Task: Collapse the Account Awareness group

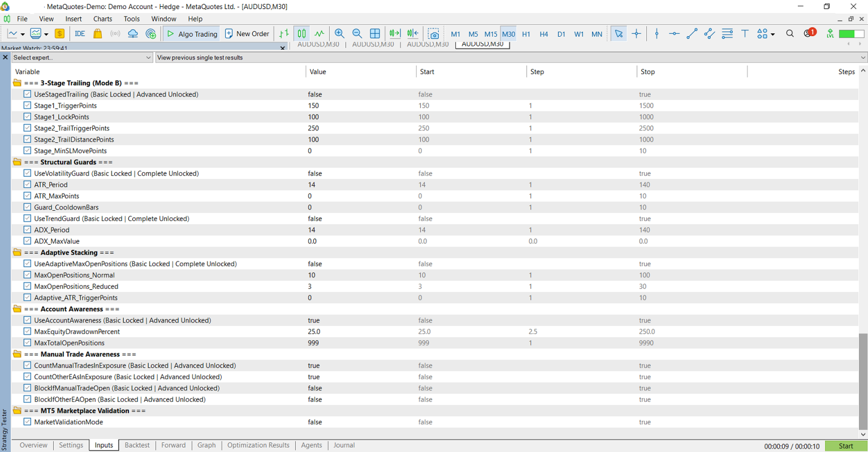Action: 17,309
